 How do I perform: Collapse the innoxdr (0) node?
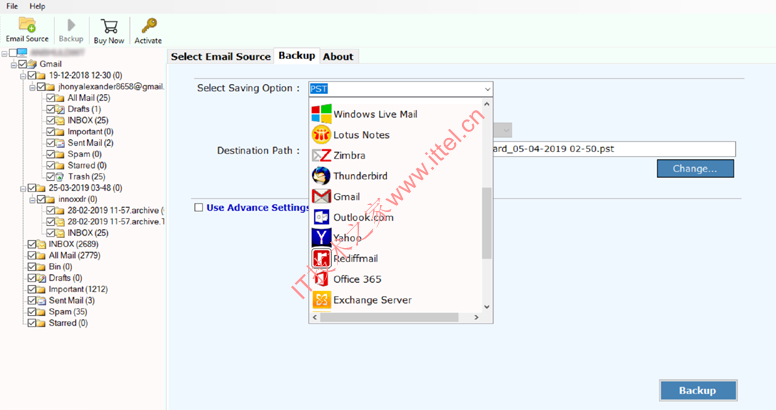click(x=32, y=200)
